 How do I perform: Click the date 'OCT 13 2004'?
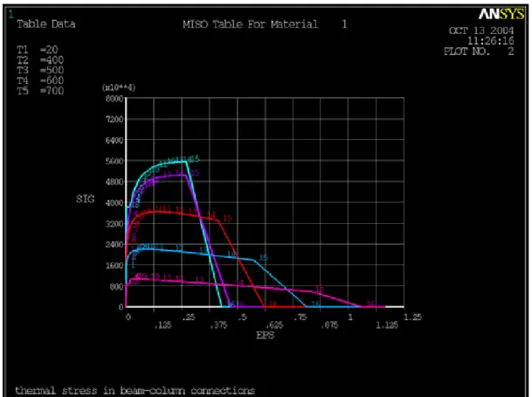(481, 31)
